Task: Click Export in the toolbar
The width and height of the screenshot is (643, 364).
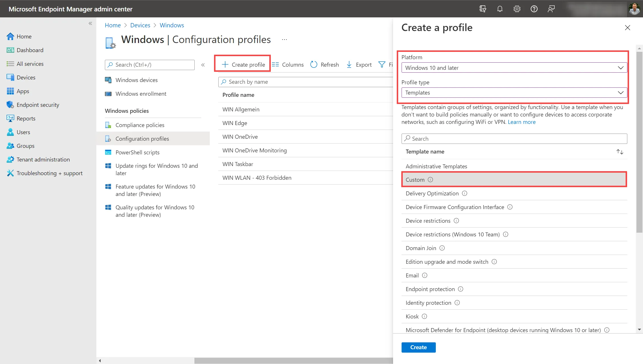Action: [x=359, y=65]
